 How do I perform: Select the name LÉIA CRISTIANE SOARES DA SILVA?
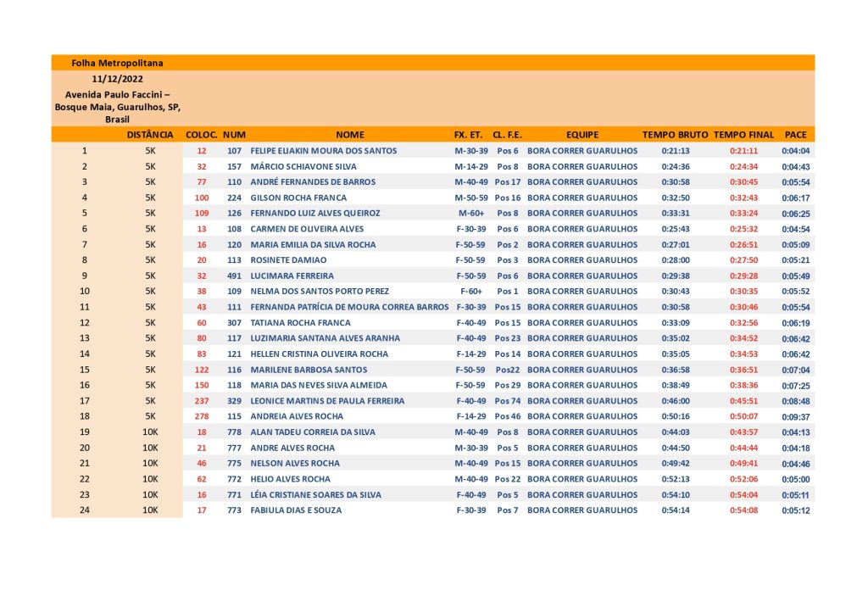coord(315,495)
